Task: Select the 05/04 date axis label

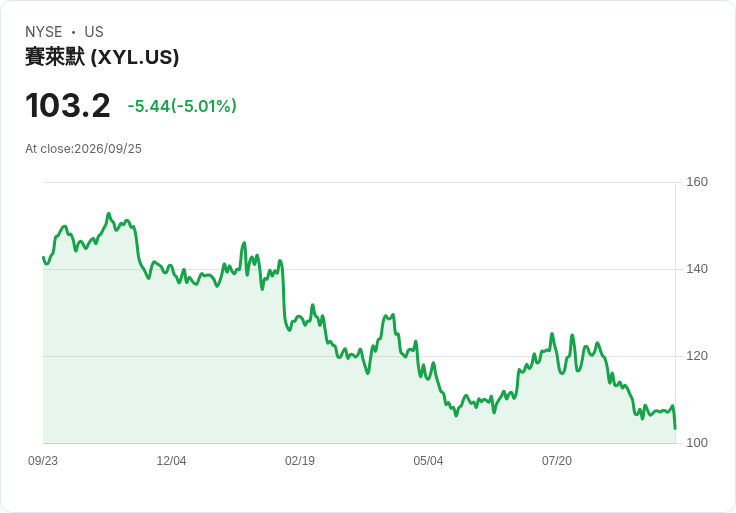Action: point(428,460)
